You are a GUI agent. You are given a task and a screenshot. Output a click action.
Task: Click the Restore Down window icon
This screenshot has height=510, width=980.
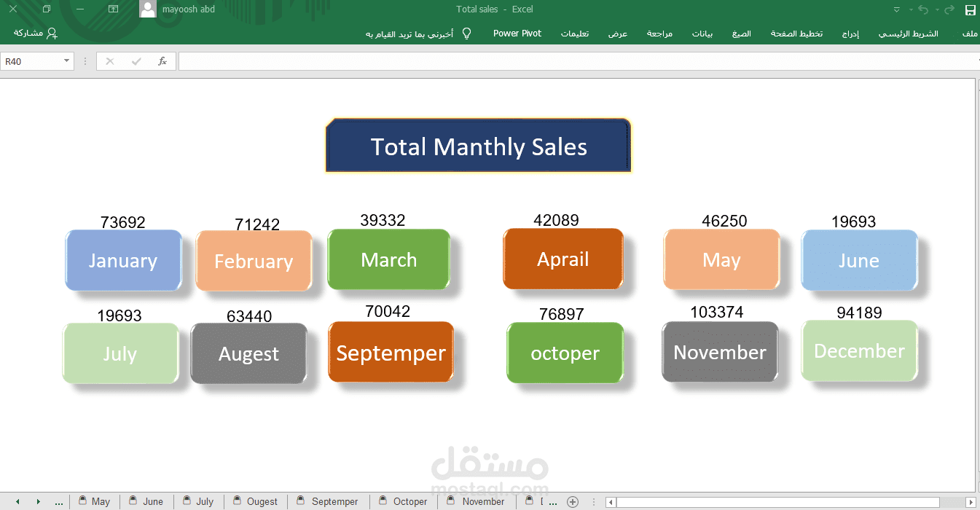47,9
